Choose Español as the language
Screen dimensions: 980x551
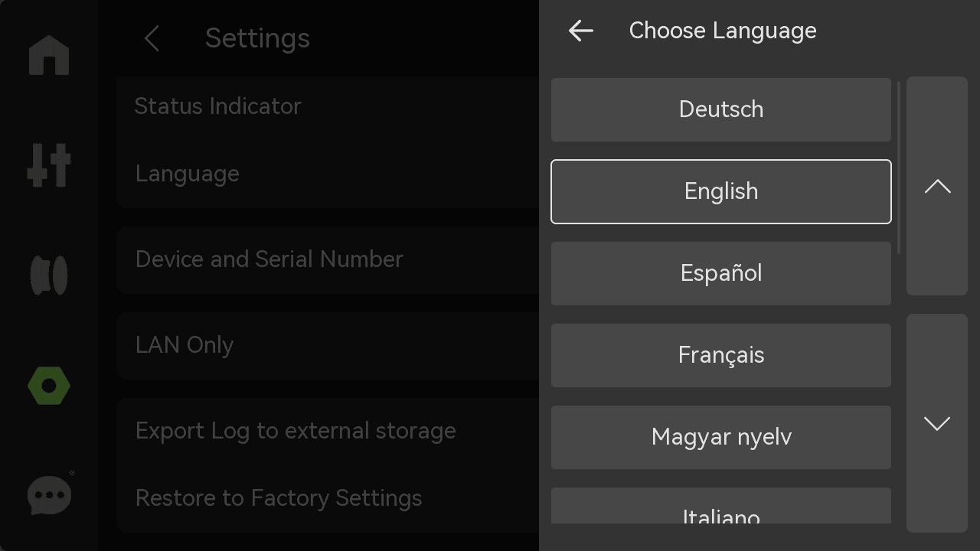point(721,273)
